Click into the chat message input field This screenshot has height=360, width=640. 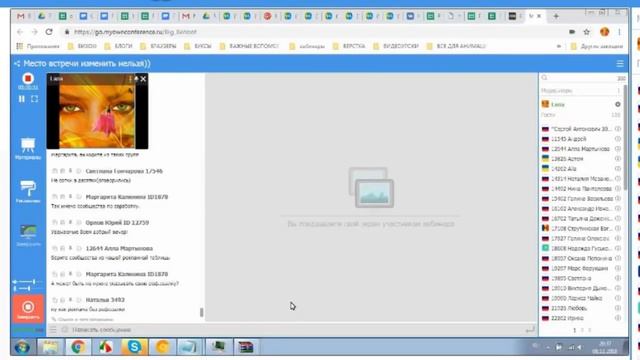296,329
